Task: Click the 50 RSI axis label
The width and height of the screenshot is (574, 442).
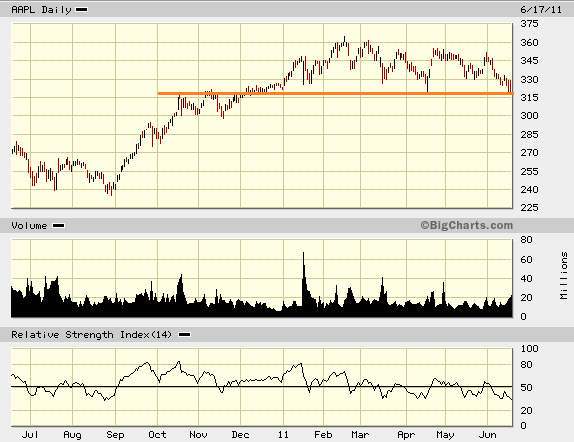Action: (526, 387)
